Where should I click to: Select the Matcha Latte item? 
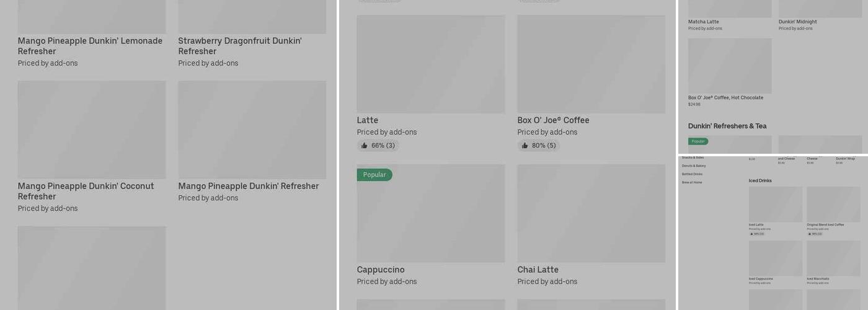[x=703, y=22]
